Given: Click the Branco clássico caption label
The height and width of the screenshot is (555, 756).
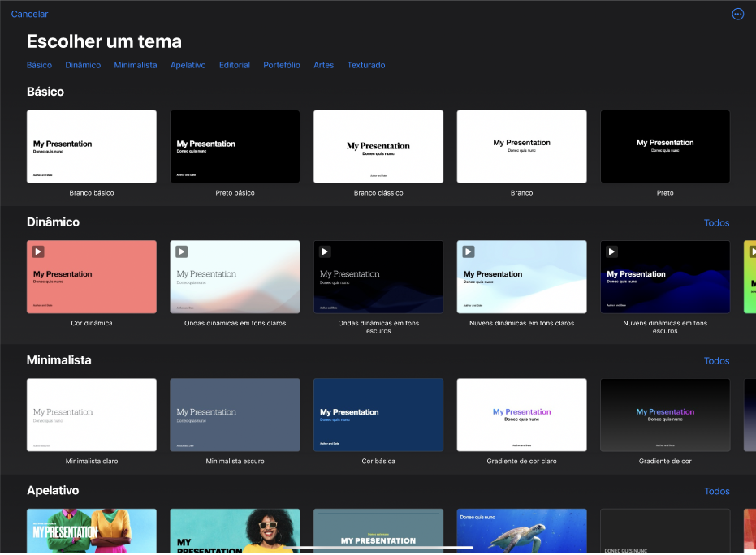Looking at the screenshot, I should point(378,193).
